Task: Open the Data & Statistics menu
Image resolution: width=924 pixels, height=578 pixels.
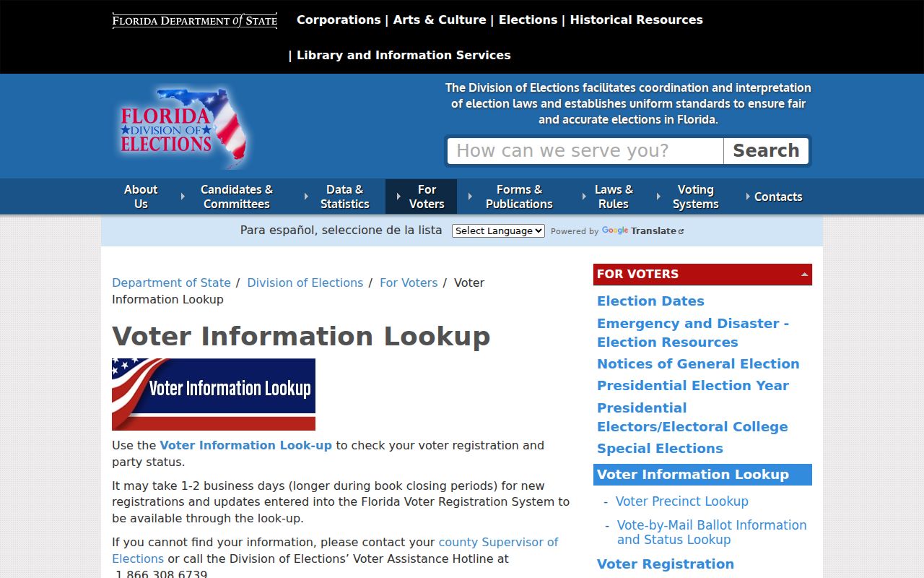Action: [x=344, y=197]
